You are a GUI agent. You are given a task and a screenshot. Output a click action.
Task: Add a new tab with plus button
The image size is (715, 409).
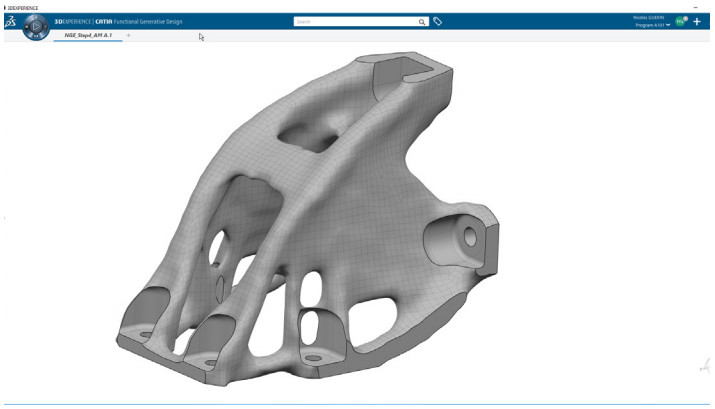click(x=128, y=35)
